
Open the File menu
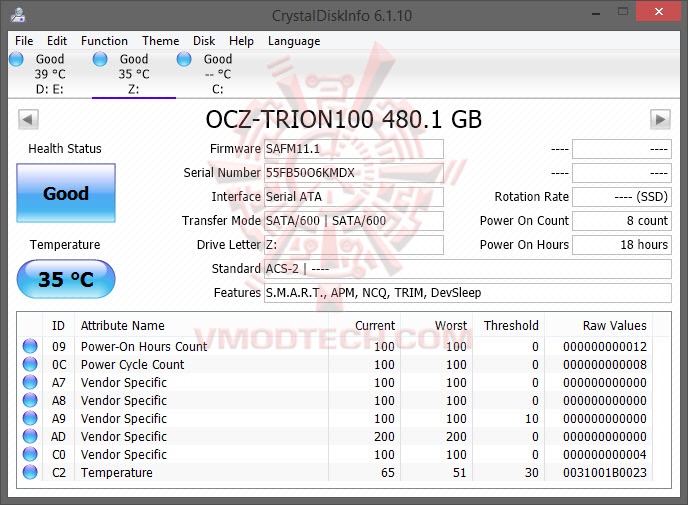(24, 41)
